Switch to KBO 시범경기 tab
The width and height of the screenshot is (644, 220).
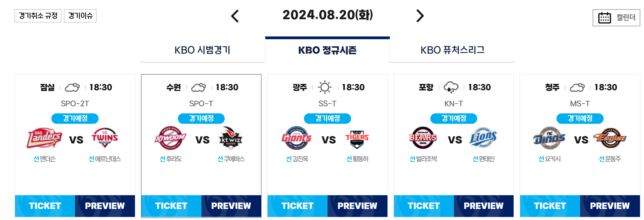tap(202, 50)
